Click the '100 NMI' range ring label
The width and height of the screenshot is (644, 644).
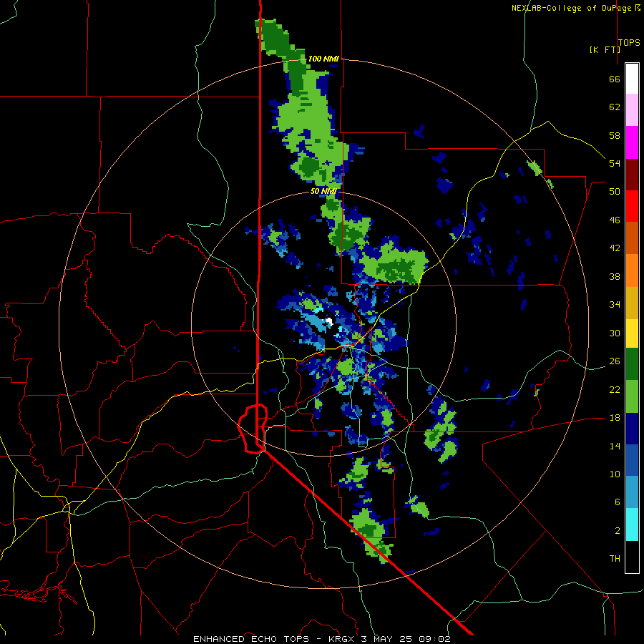tap(323, 59)
